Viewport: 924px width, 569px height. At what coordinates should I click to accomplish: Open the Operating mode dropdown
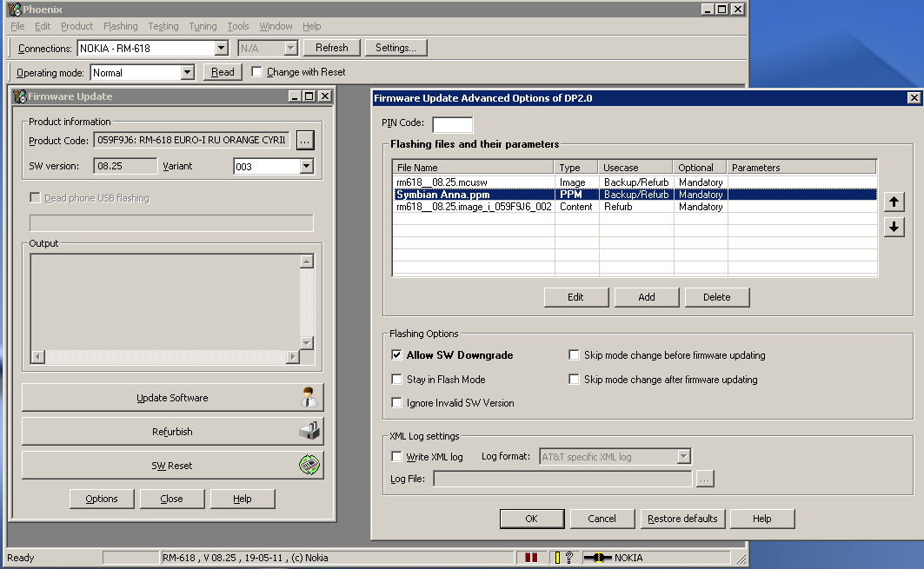click(187, 72)
